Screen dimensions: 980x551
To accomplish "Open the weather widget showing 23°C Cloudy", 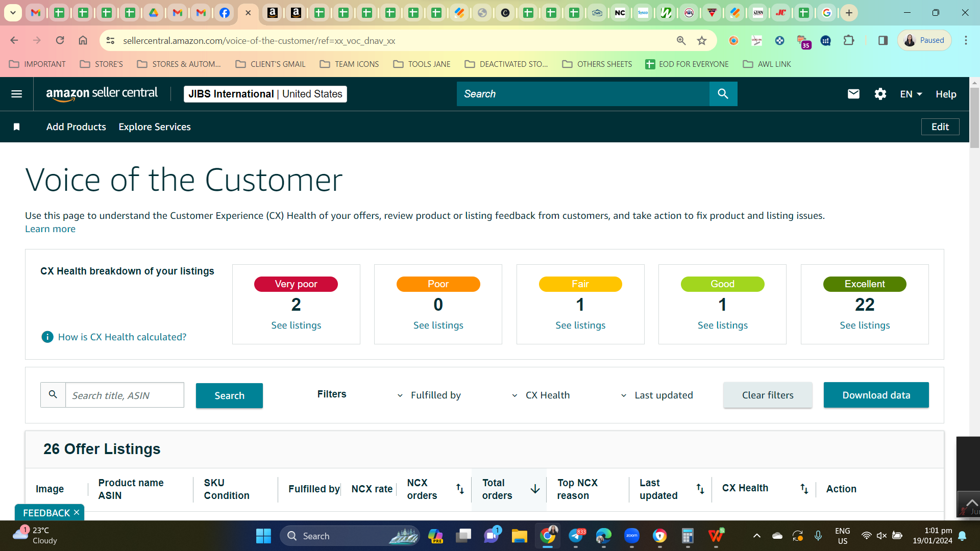I will 35,536.
